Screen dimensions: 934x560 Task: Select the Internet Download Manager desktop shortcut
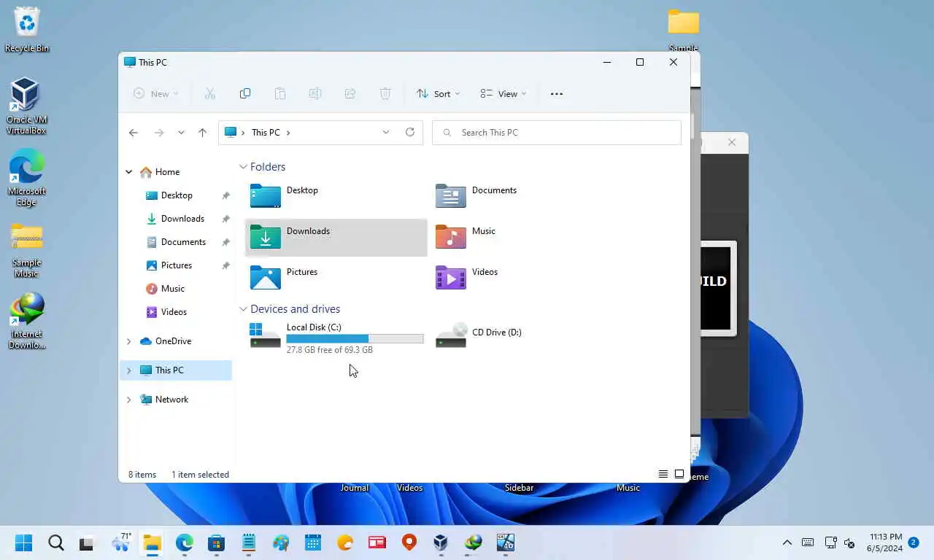click(x=27, y=321)
